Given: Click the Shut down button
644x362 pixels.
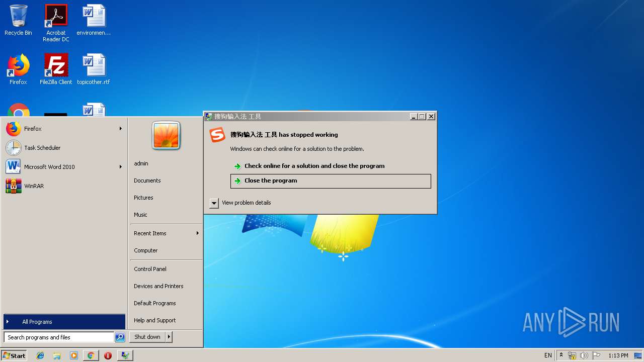Looking at the screenshot, I should tap(147, 337).
